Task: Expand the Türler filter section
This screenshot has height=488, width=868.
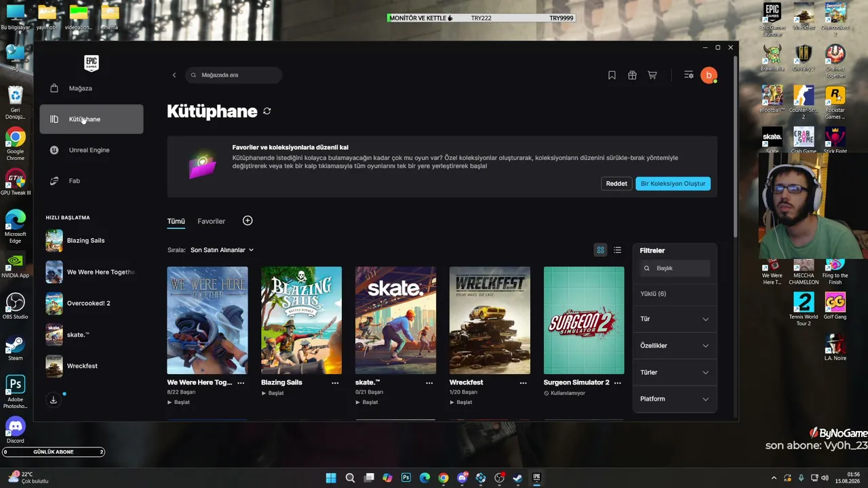Action: click(x=675, y=372)
